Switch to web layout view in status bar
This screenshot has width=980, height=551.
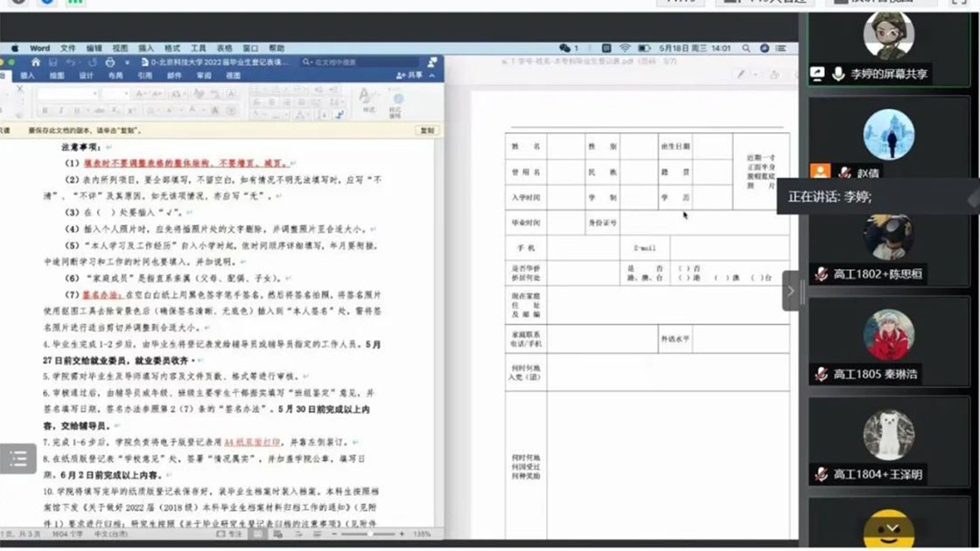pyautogui.click(x=277, y=534)
